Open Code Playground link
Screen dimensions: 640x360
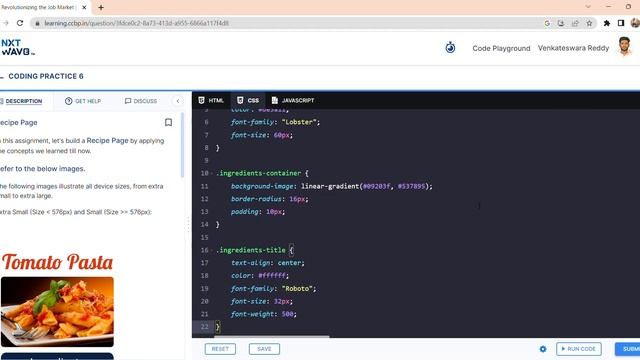501,48
